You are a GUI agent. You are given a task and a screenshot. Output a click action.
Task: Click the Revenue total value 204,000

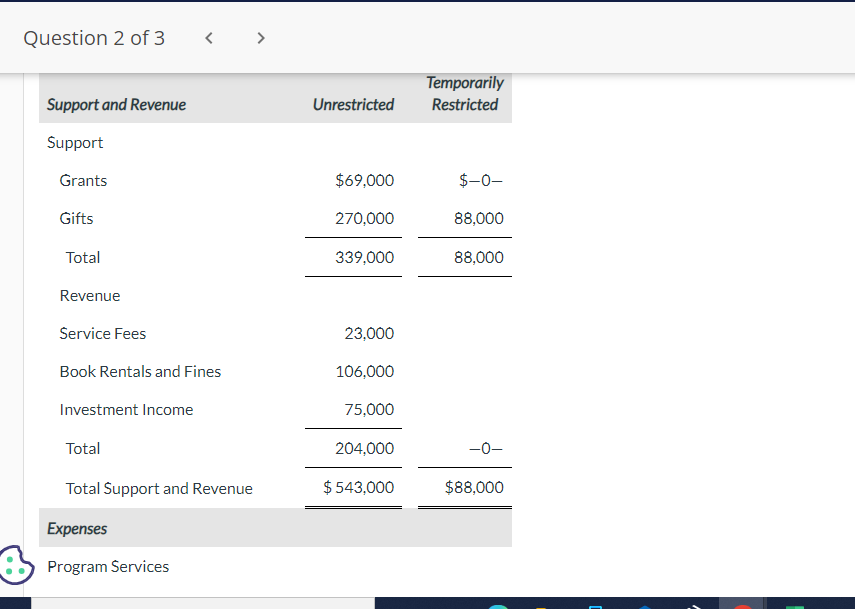tap(364, 449)
